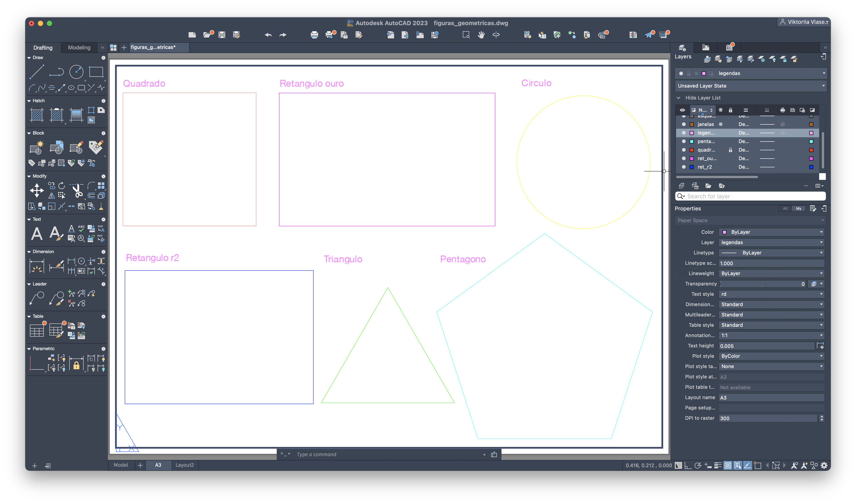Switch to the Modeling tab

pyautogui.click(x=79, y=48)
